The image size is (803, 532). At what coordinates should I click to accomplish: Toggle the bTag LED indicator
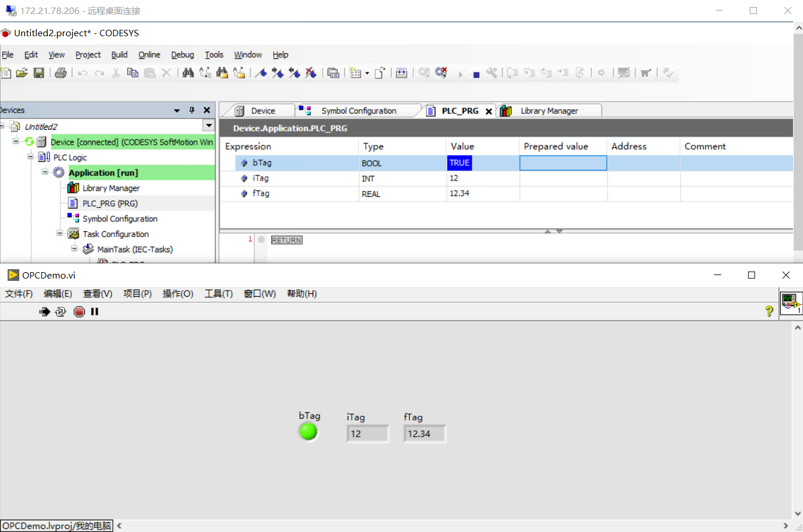(308, 432)
